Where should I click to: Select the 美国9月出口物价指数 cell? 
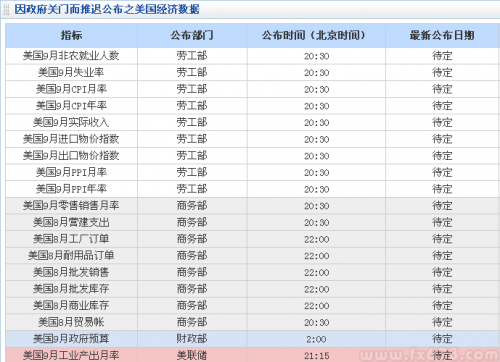click(x=71, y=156)
